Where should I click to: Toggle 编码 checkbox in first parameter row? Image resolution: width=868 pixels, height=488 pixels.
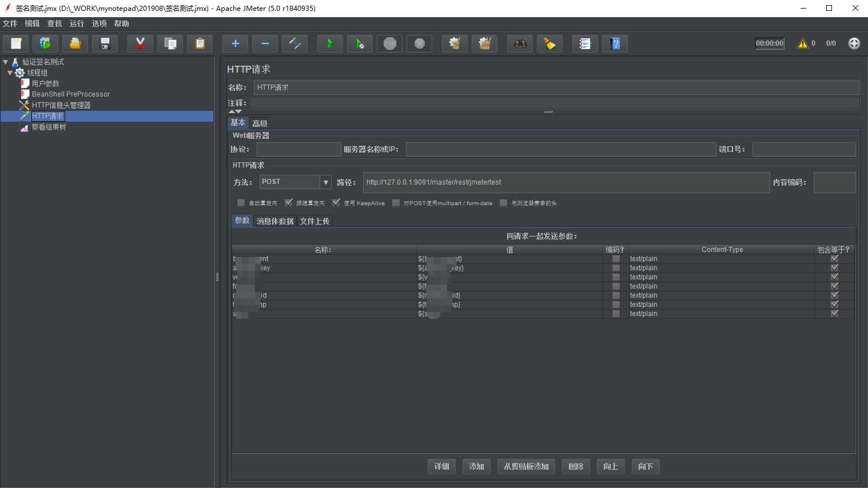[616, 259]
